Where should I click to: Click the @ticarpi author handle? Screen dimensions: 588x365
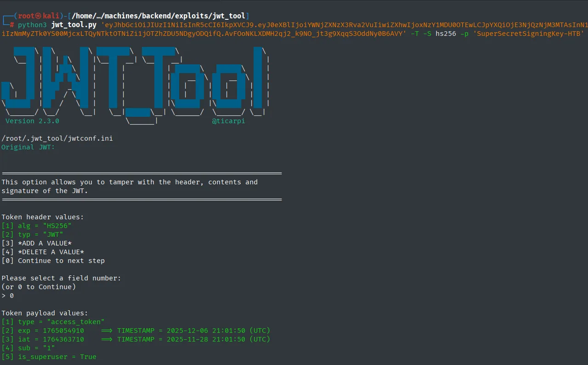pos(228,121)
